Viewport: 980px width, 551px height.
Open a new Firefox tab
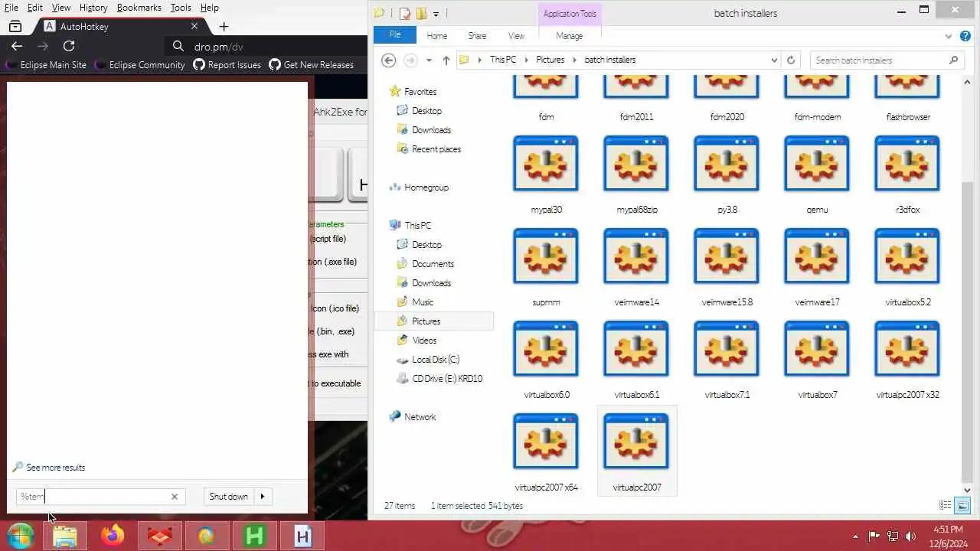point(224,27)
